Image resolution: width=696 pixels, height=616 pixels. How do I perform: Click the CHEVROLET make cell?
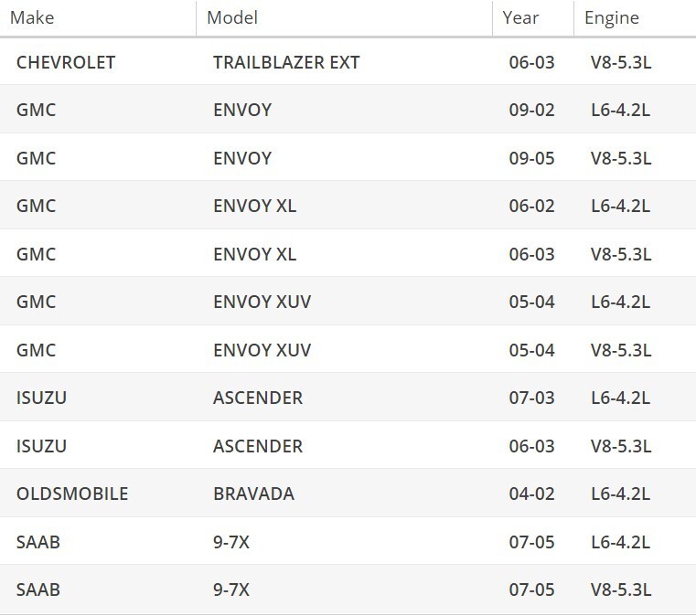pos(66,62)
